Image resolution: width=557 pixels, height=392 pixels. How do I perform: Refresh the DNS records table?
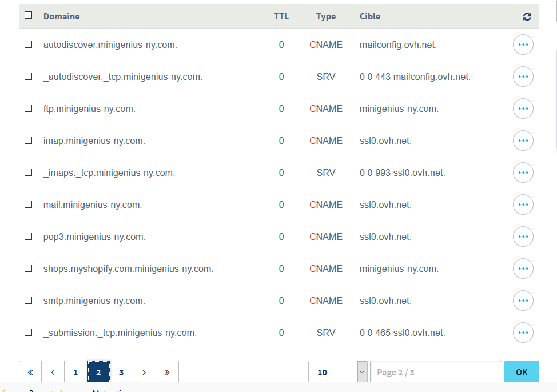(527, 17)
